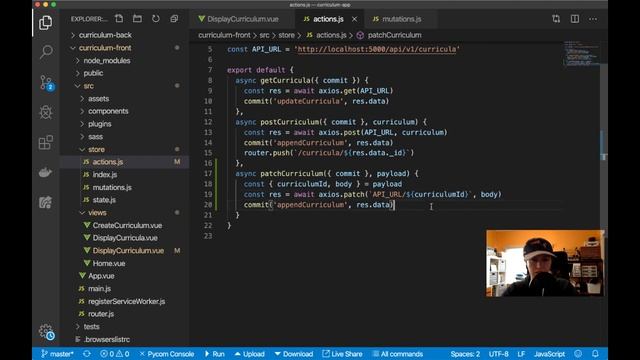Open the Docker view icon
Viewport: 640px width, 360px height.
coord(46,172)
